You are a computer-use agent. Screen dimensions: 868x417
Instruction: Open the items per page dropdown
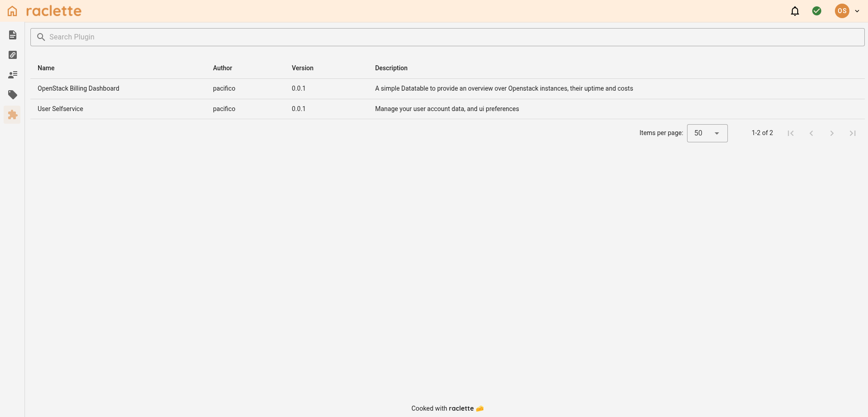pos(707,133)
